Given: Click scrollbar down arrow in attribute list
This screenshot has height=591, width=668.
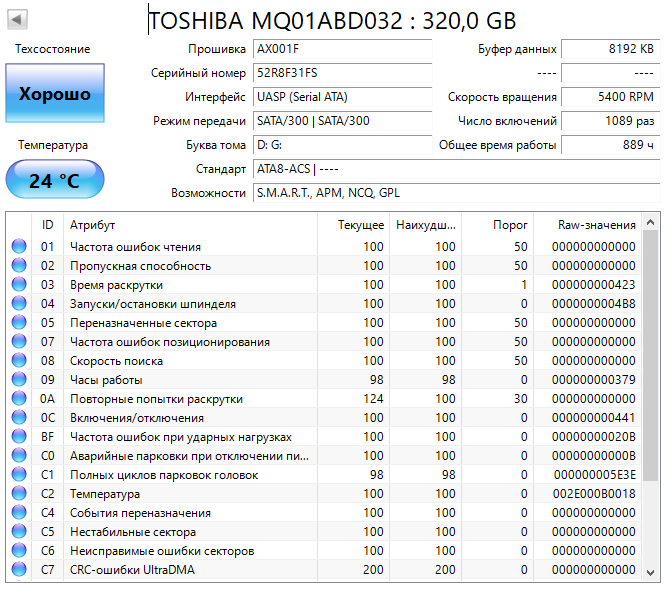Looking at the screenshot, I should [650, 573].
